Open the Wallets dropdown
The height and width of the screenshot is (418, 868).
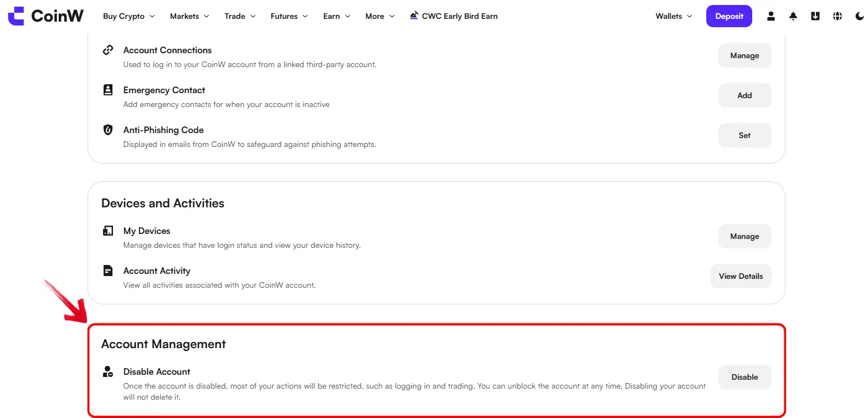point(674,16)
